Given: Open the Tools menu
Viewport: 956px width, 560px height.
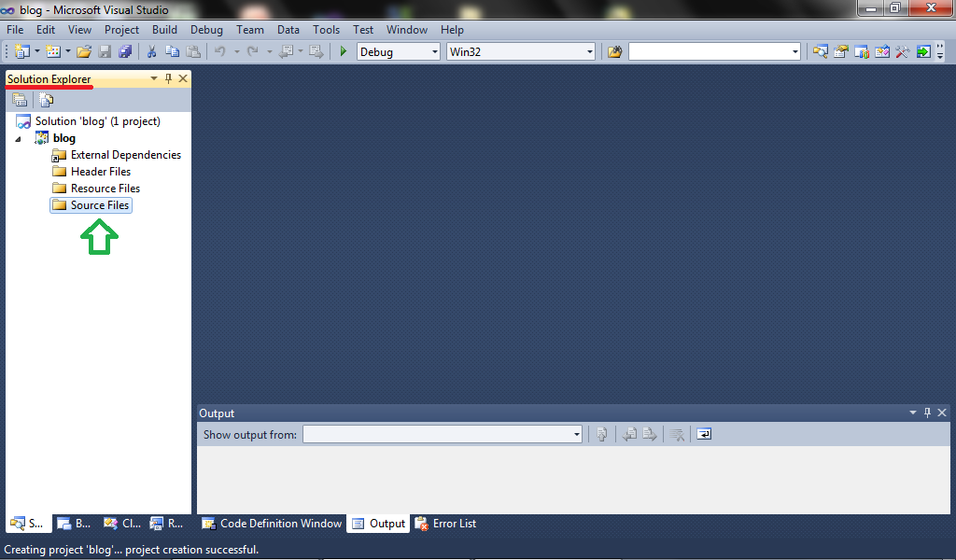Looking at the screenshot, I should coord(326,29).
